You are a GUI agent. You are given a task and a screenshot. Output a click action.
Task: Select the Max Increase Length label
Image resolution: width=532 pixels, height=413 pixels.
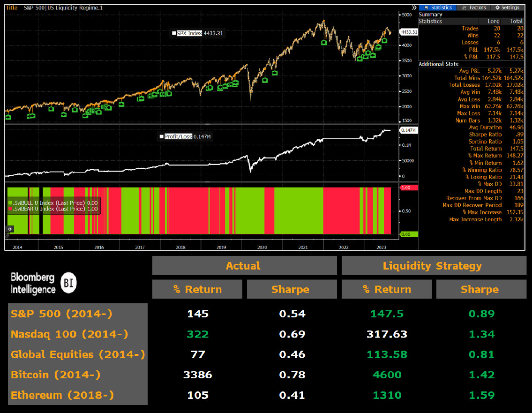(x=475, y=219)
